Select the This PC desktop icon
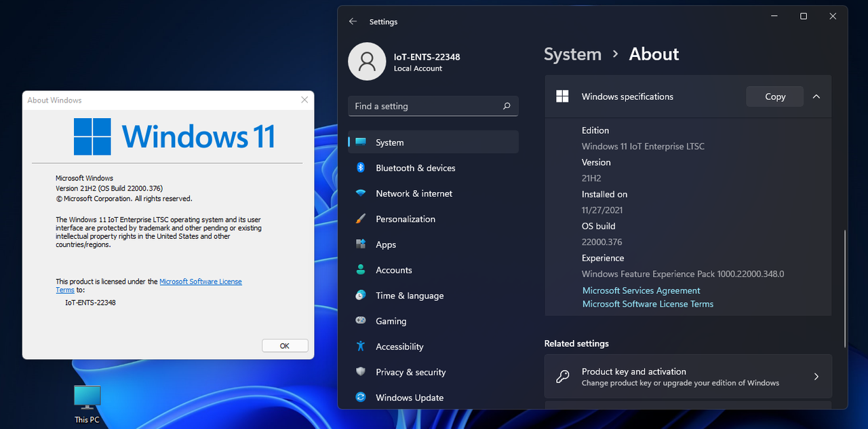 click(87, 405)
